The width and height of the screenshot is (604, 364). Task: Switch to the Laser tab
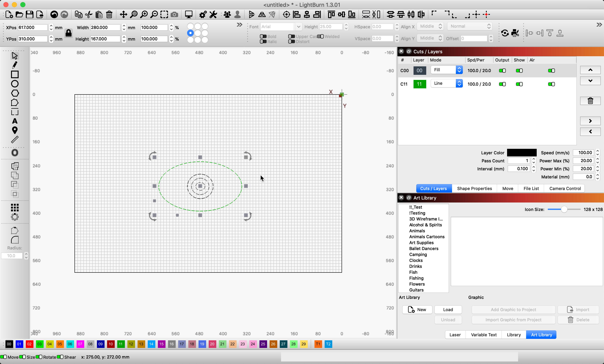pyautogui.click(x=455, y=335)
